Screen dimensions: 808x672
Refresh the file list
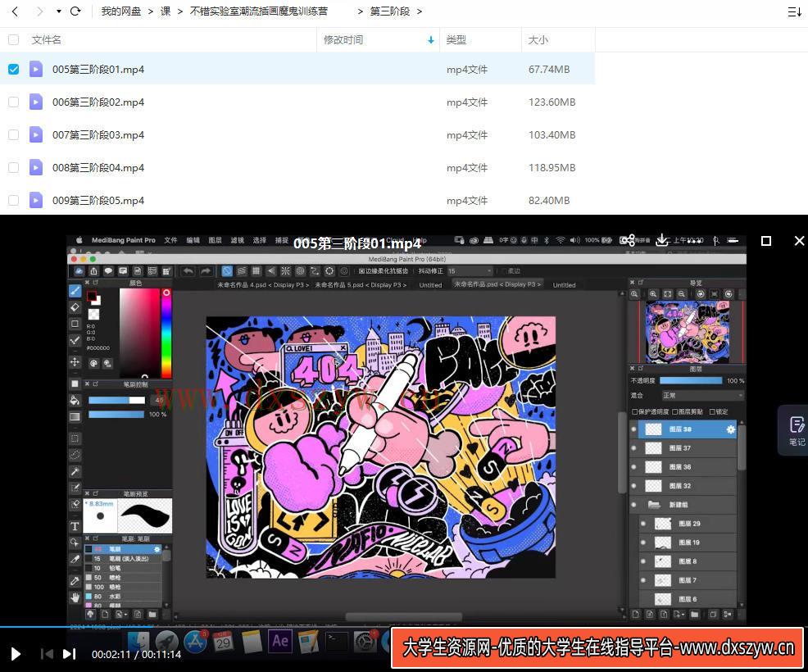[75, 11]
